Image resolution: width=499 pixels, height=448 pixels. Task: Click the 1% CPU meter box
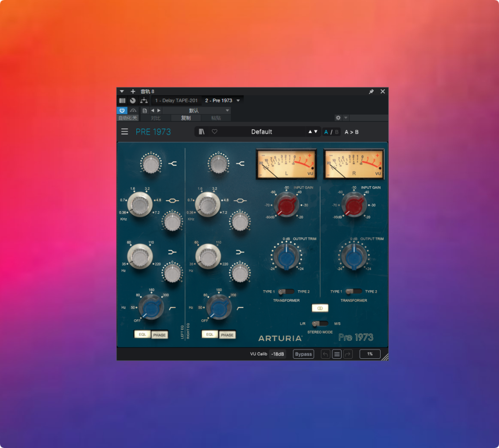pyautogui.click(x=370, y=354)
